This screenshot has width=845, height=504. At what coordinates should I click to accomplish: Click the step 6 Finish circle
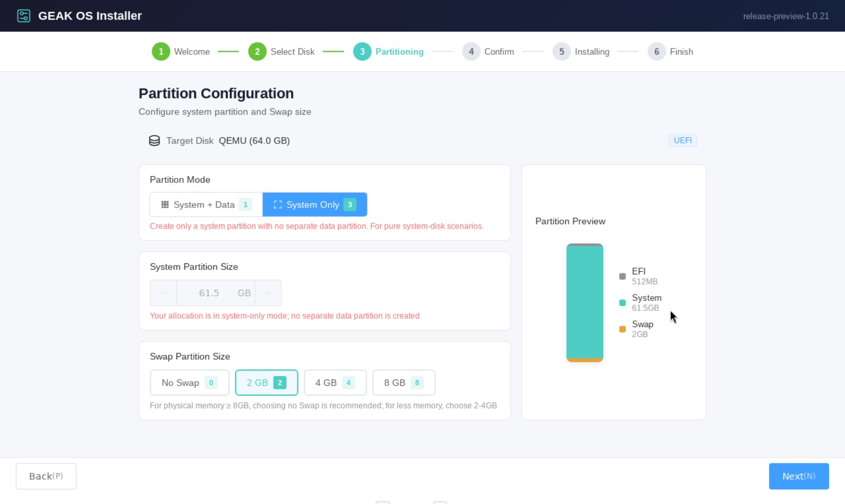click(656, 52)
